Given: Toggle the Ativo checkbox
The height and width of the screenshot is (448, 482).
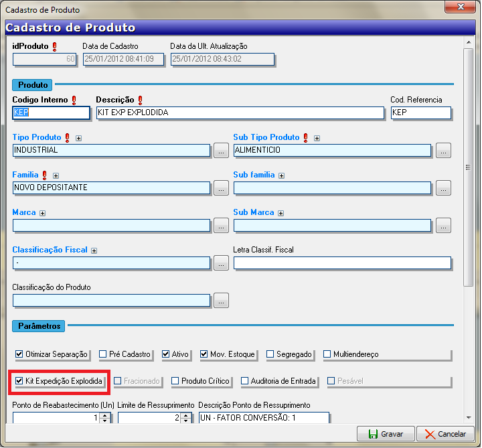Looking at the screenshot, I should pyautogui.click(x=166, y=354).
